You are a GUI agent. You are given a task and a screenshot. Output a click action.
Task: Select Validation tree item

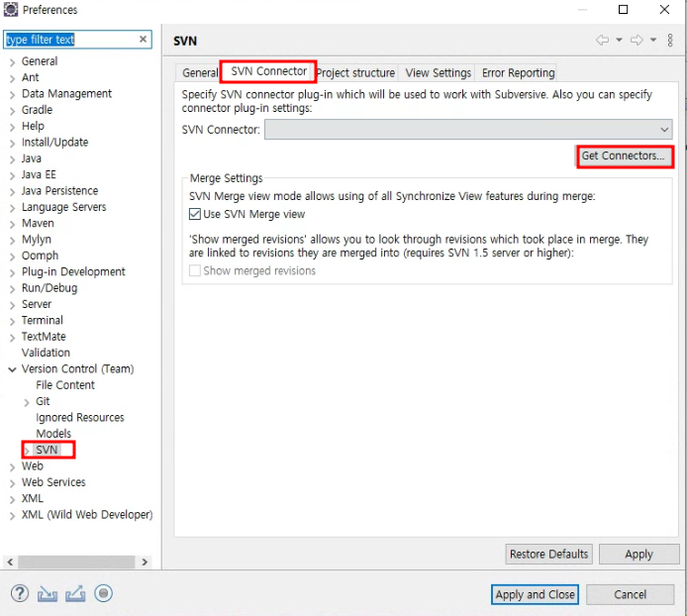(46, 353)
